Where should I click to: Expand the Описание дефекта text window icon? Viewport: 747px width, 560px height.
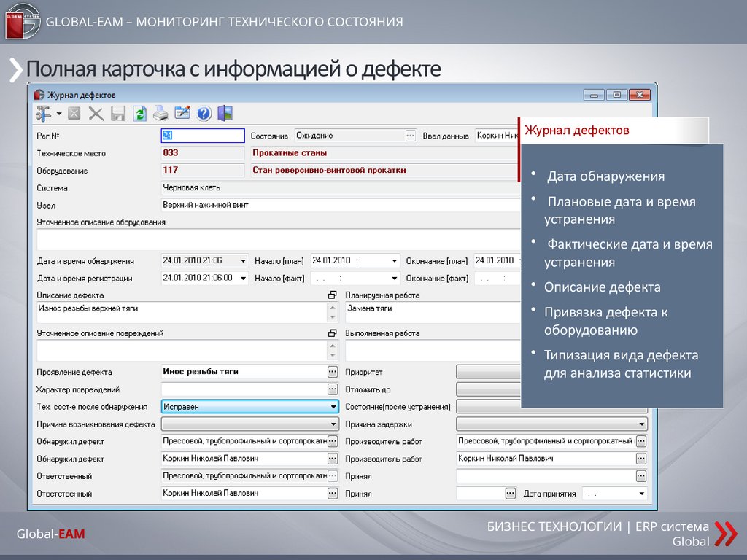(333, 295)
